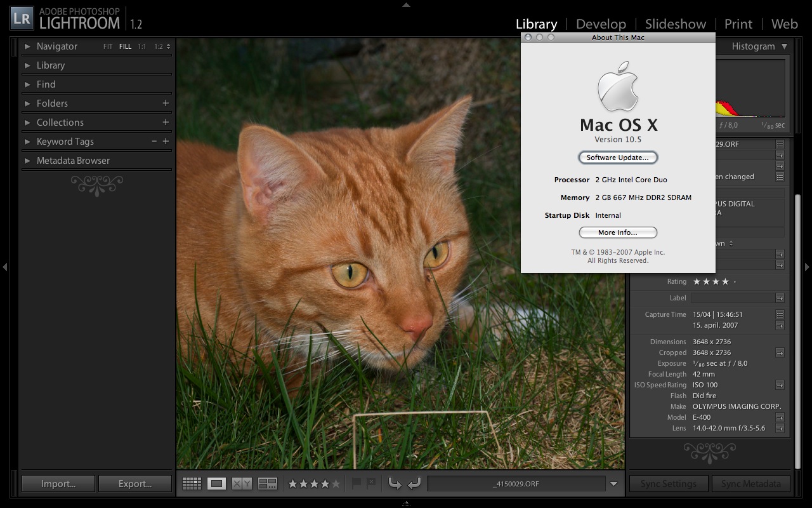Click the arrow button next to ISO Speed Rating
The width and height of the screenshot is (812, 508).
click(x=780, y=385)
